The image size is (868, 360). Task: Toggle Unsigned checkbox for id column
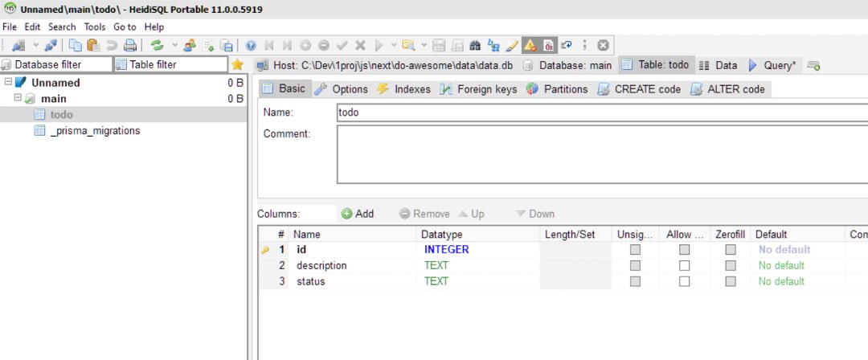click(636, 250)
